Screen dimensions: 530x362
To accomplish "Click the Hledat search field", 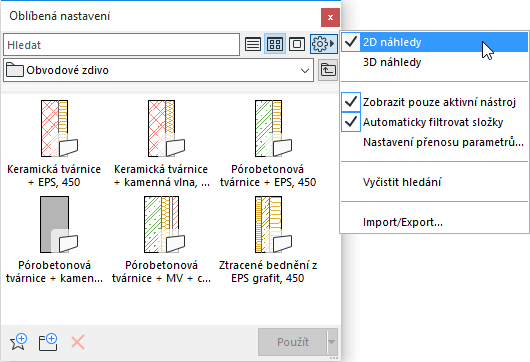I will [x=121, y=45].
